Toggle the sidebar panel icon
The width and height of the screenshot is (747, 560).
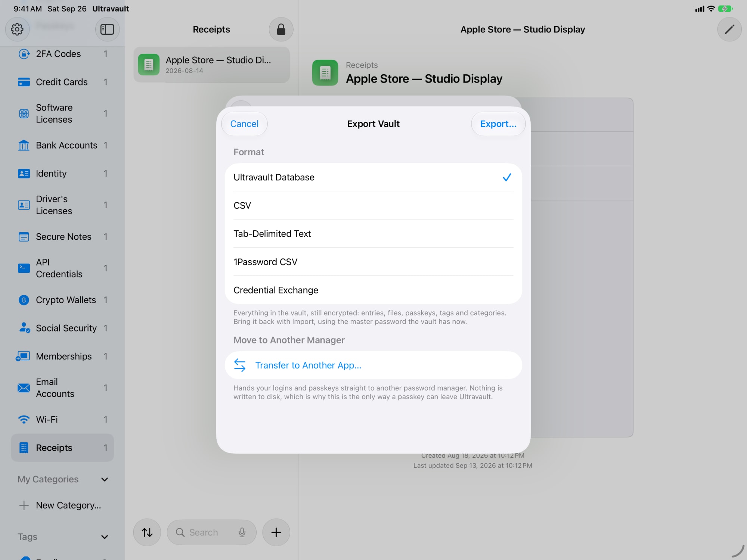pos(107,29)
